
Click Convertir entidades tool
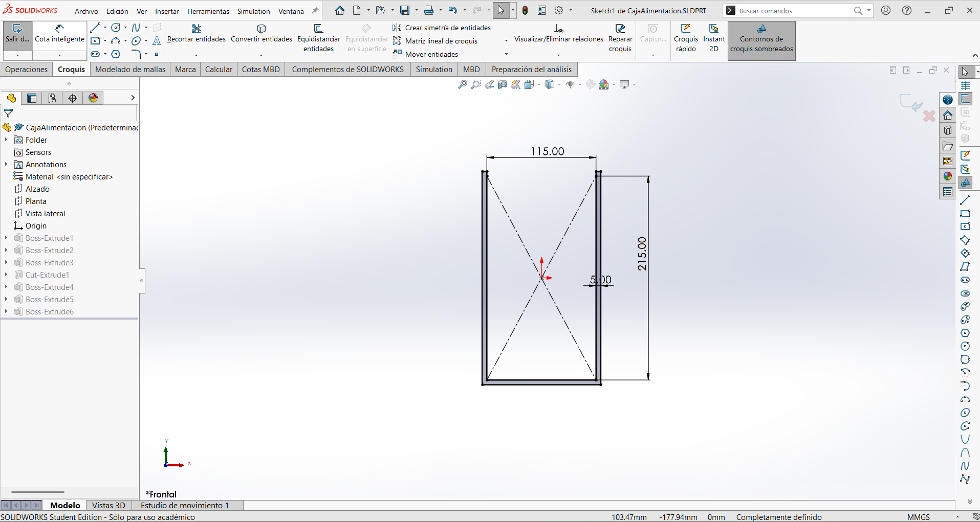pos(261,34)
